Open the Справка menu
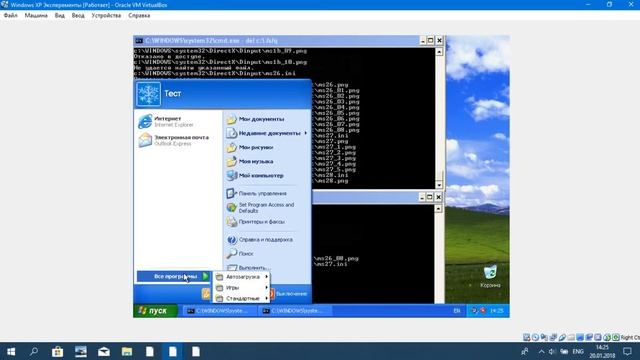The width and height of the screenshot is (640, 360). click(x=139, y=16)
